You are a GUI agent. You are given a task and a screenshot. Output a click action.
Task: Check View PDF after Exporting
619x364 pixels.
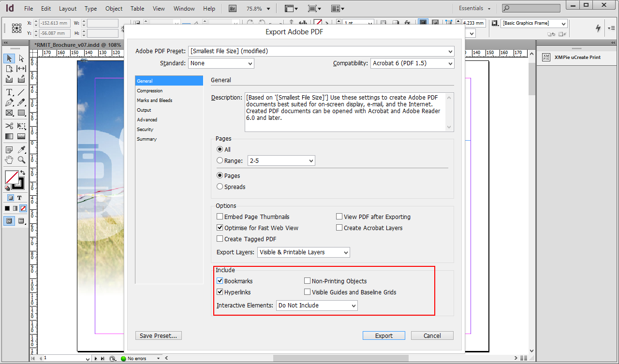(x=339, y=216)
